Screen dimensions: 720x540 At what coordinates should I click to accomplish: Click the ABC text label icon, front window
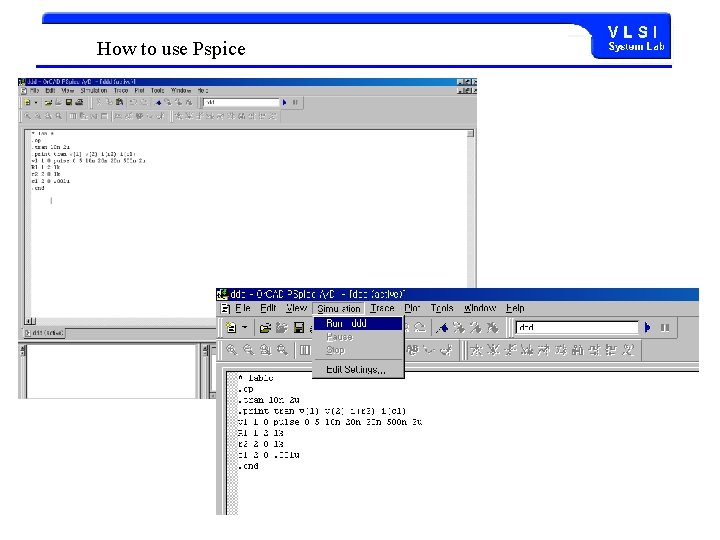click(x=412, y=350)
